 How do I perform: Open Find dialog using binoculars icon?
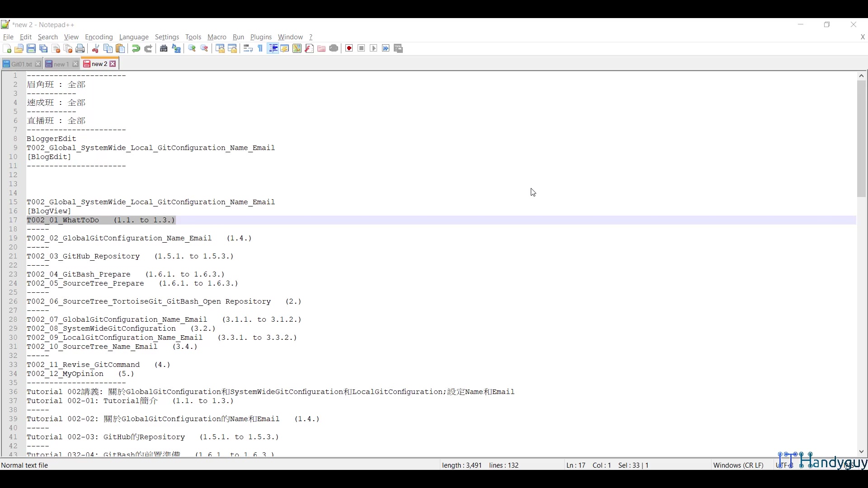click(x=163, y=48)
